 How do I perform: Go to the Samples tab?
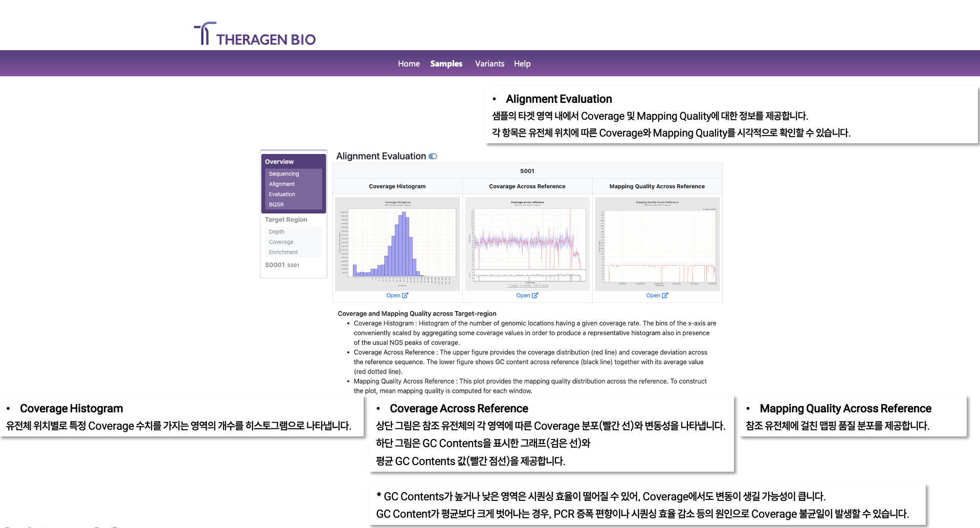(x=446, y=63)
